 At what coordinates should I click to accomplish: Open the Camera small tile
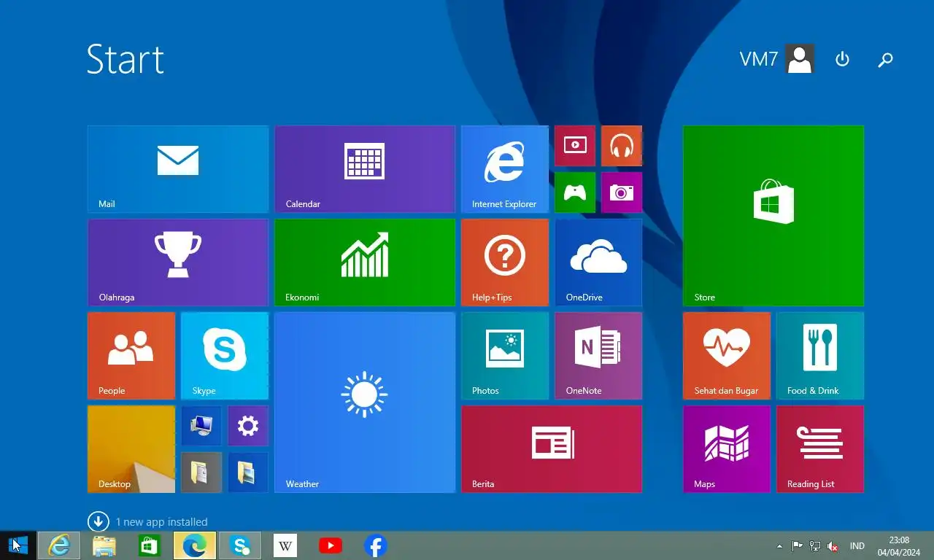click(622, 192)
